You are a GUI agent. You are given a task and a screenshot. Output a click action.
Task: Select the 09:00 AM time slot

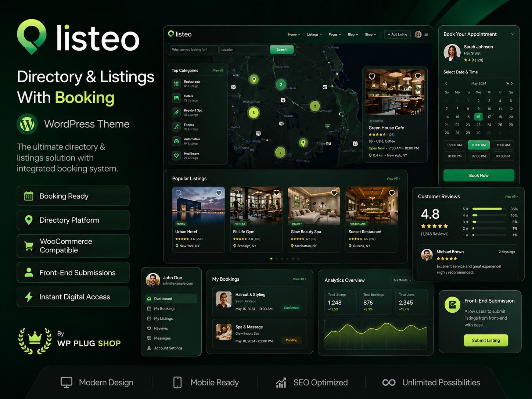(454, 145)
